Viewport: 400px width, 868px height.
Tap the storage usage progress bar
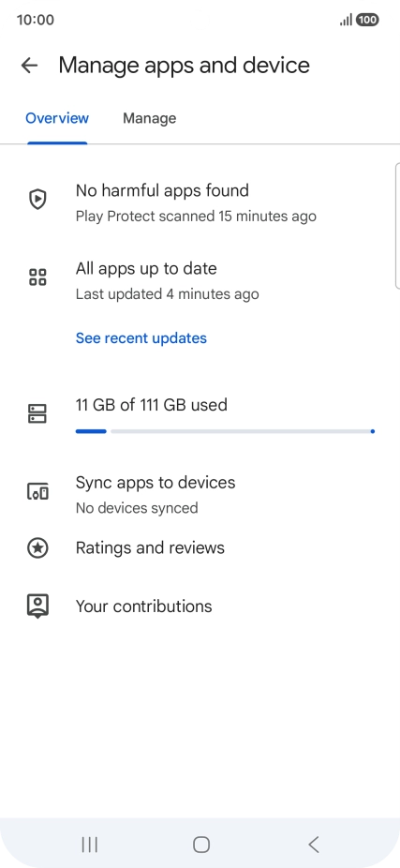(225, 431)
